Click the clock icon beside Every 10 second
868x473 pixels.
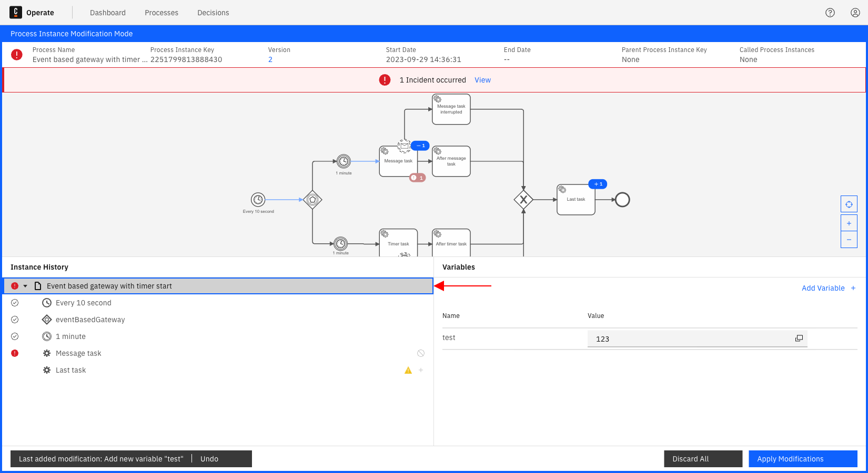coord(47,303)
